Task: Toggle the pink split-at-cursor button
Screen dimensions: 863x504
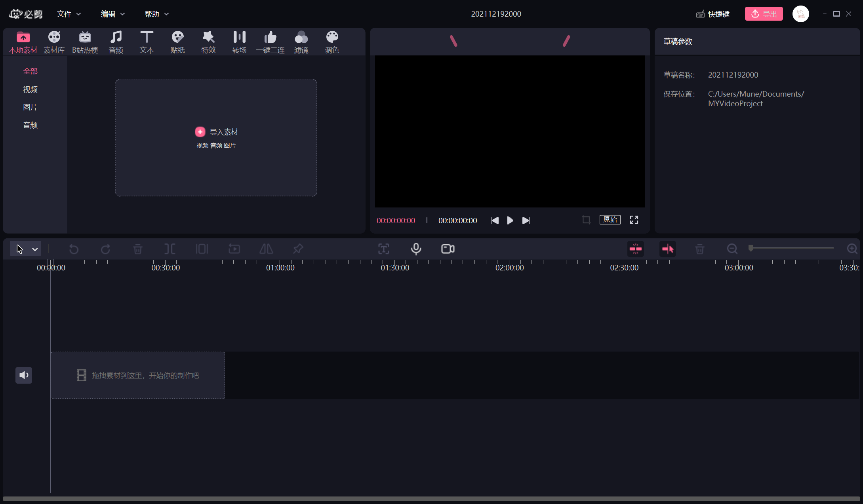Action: [x=668, y=249]
